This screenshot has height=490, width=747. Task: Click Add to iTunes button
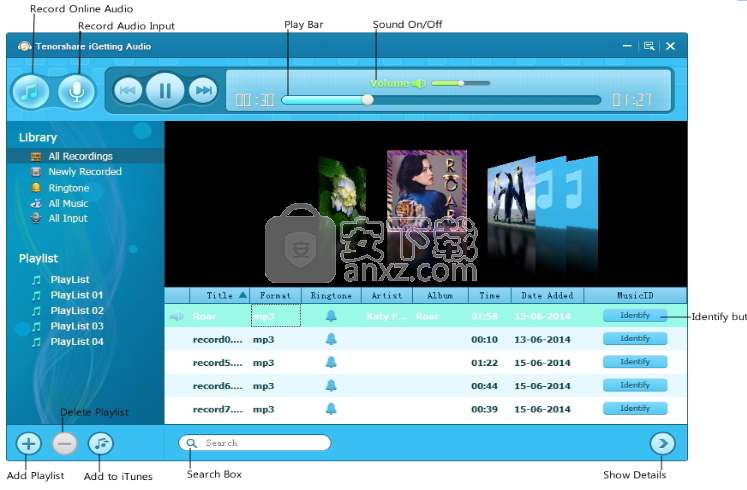tap(101, 444)
